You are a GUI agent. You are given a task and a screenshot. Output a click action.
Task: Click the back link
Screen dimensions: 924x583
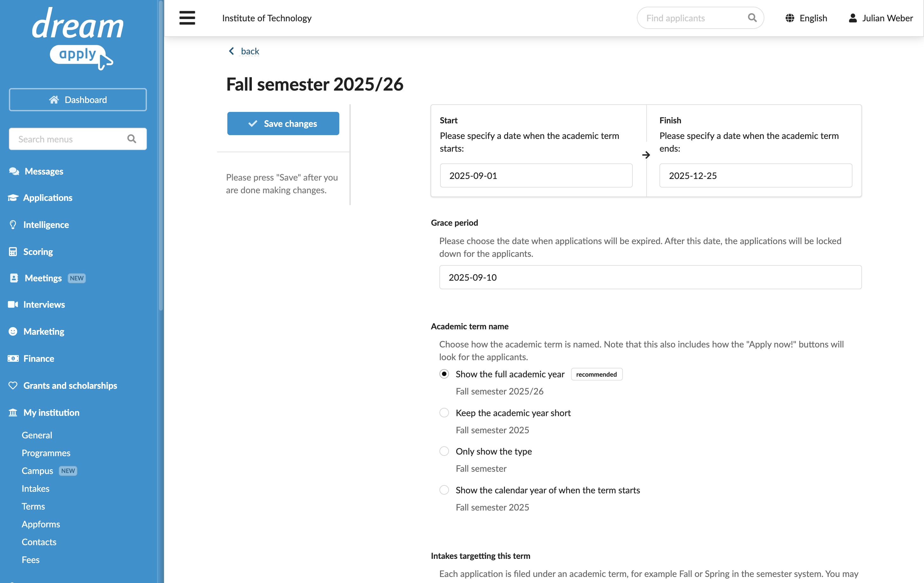pyautogui.click(x=250, y=51)
